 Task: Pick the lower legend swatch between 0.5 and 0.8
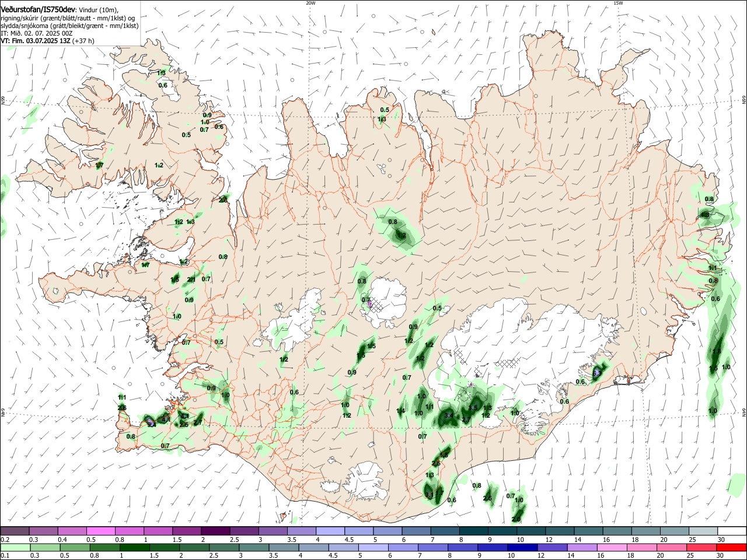[75, 547]
